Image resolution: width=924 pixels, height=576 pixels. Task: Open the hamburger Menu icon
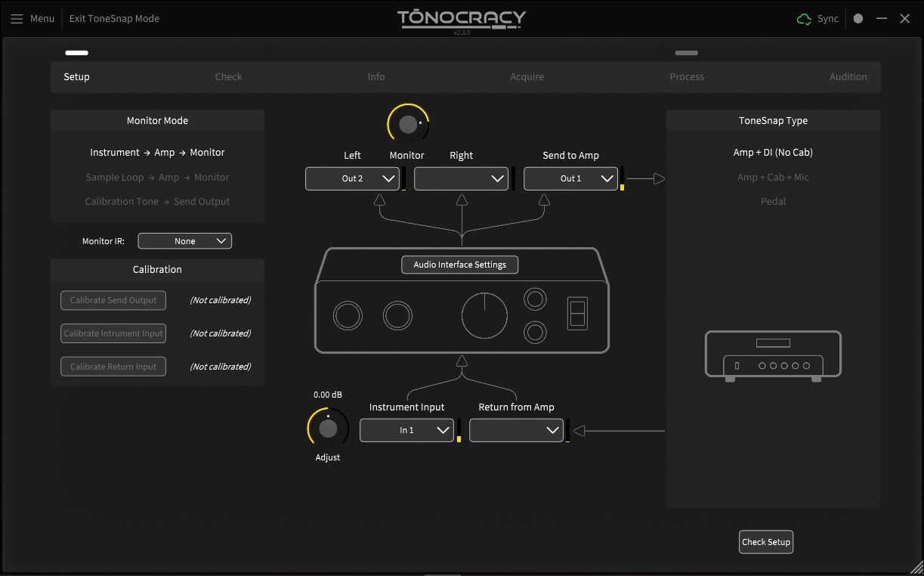click(x=17, y=19)
